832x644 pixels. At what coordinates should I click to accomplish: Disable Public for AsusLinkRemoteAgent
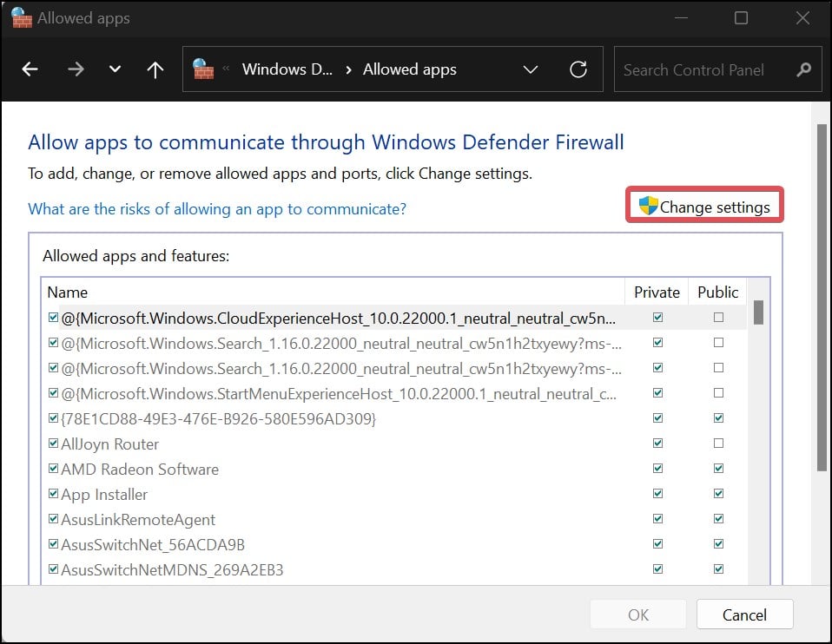pos(718,519)
